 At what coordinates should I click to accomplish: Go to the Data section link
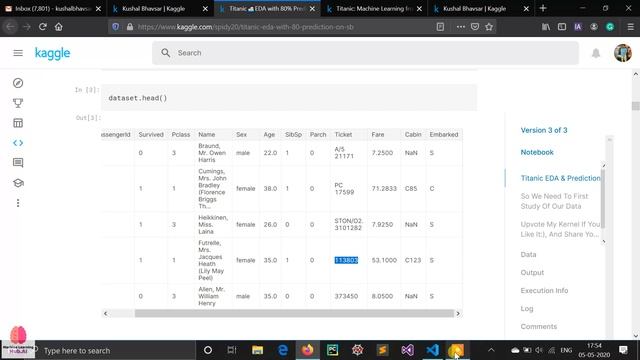click(528, 254)
